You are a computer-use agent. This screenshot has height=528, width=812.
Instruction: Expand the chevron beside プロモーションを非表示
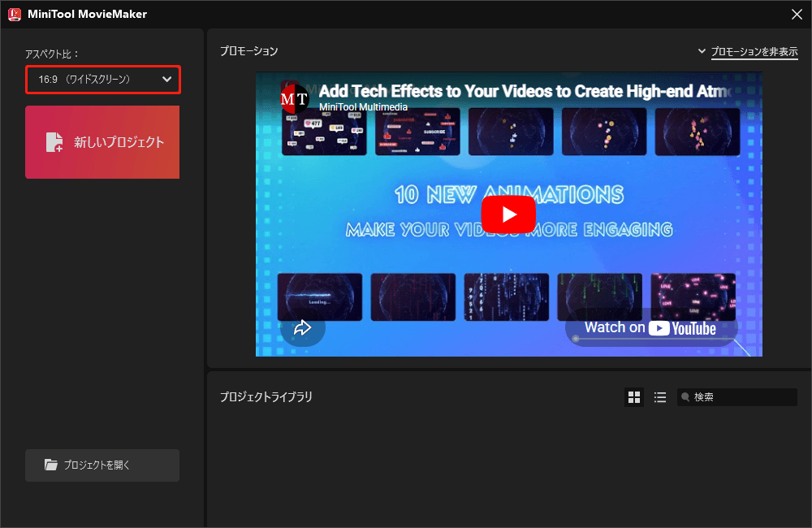coord(702,50)
